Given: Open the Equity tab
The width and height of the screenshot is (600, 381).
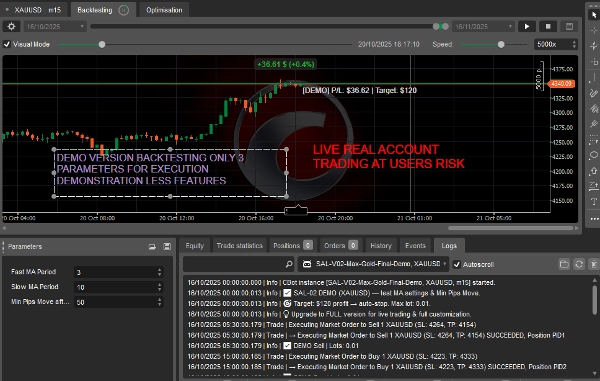Looking at the screenshot, I should click(x=195, y=246).
